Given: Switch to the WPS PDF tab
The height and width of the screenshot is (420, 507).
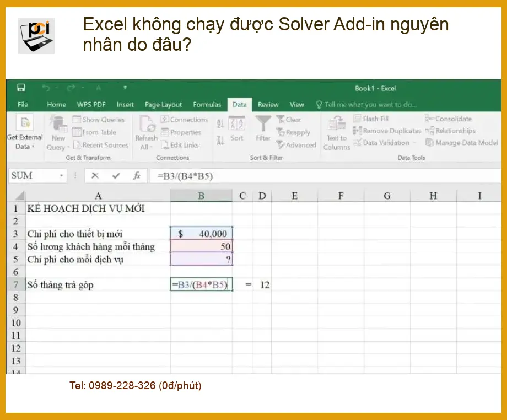Looking at the screenshot, I should click(91, 104).
